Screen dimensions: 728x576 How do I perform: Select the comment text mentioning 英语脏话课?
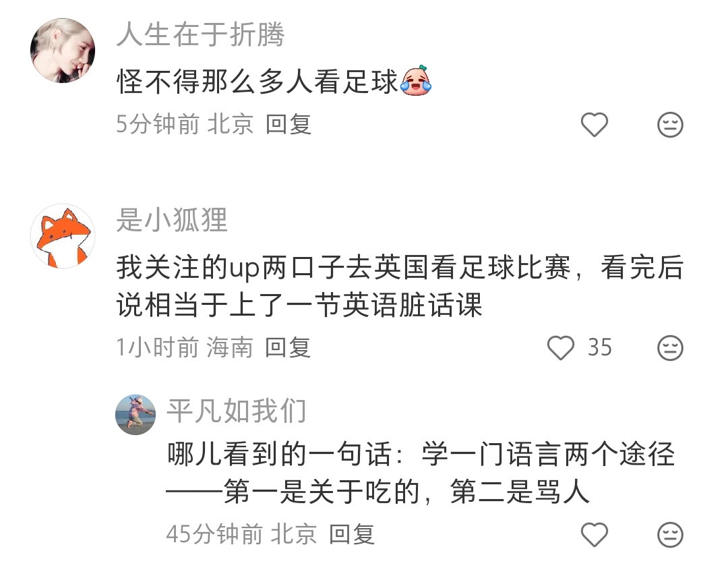tap(400, 286)
